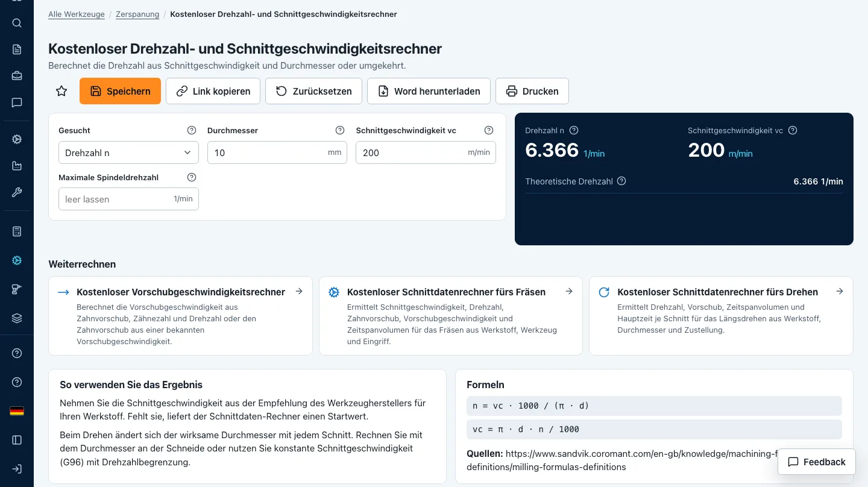
Task: Open Kostenloser Schnittdatenrechner fürs Fräsen card
Action: 451,316
